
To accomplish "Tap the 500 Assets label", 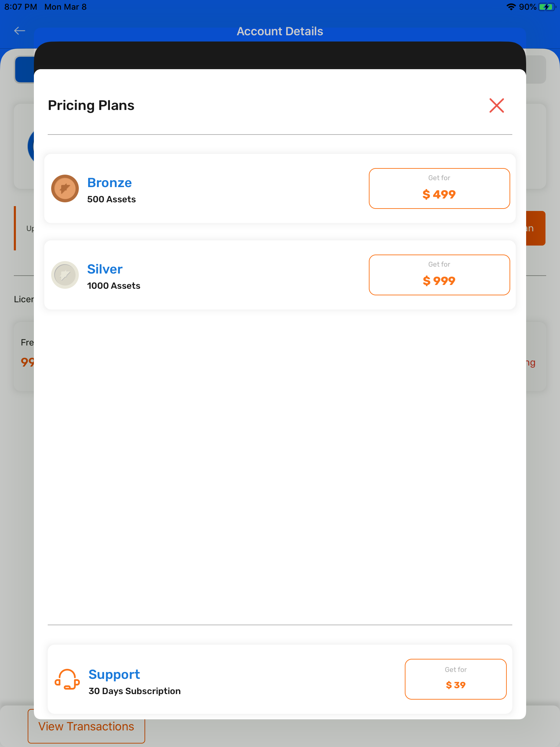I will click(x=111, y=200).
